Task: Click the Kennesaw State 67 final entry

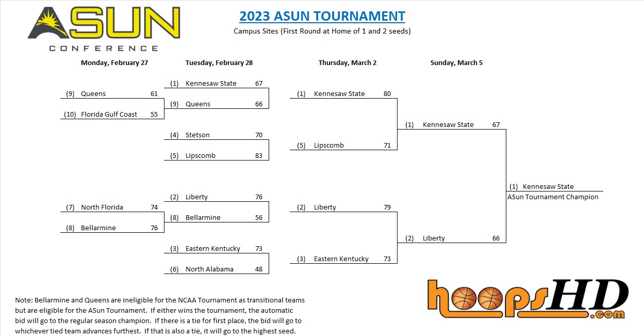Action: click(452, 125)
